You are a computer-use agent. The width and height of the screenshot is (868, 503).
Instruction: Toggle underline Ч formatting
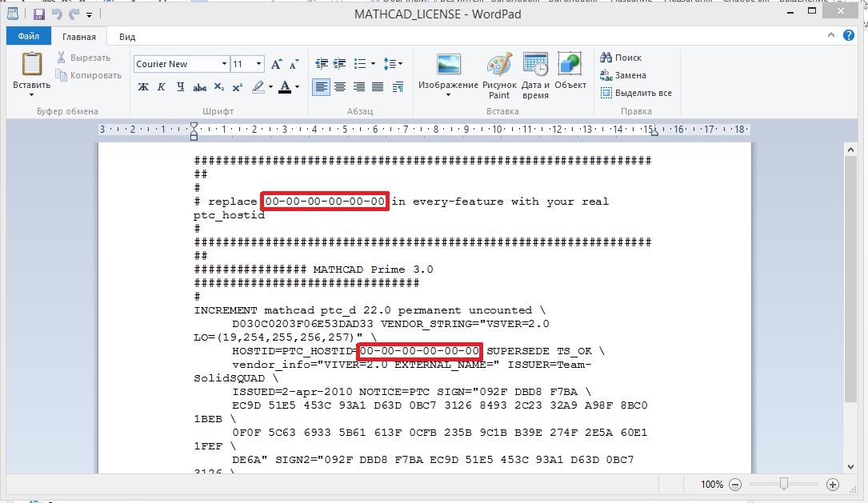pos(181,87)
